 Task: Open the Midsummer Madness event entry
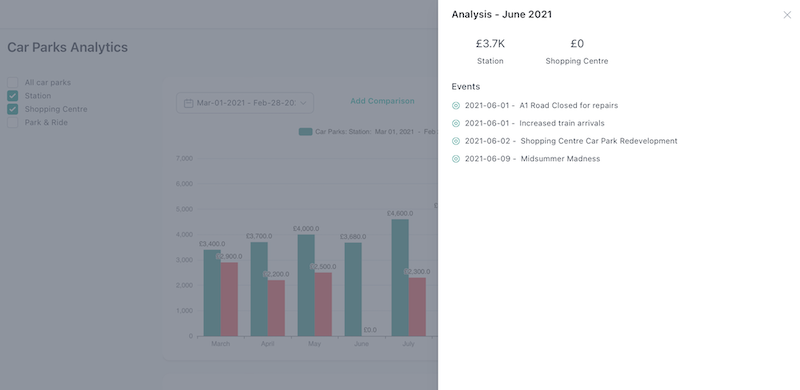click(532, 159)
